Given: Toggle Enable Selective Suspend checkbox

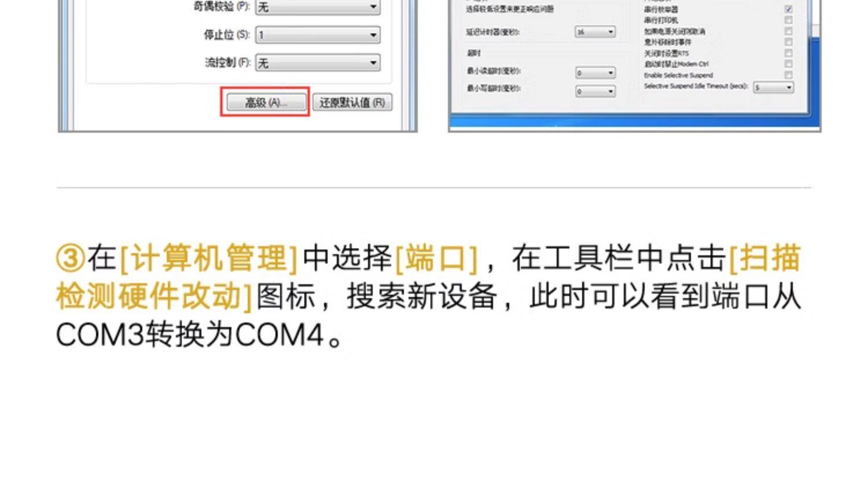Looking at the screenshot, I should tap(788, 75).
